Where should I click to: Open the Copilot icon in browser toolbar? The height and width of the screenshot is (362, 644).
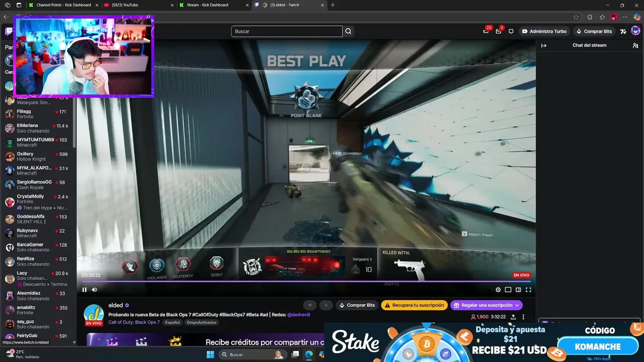[x=637, y=17]
